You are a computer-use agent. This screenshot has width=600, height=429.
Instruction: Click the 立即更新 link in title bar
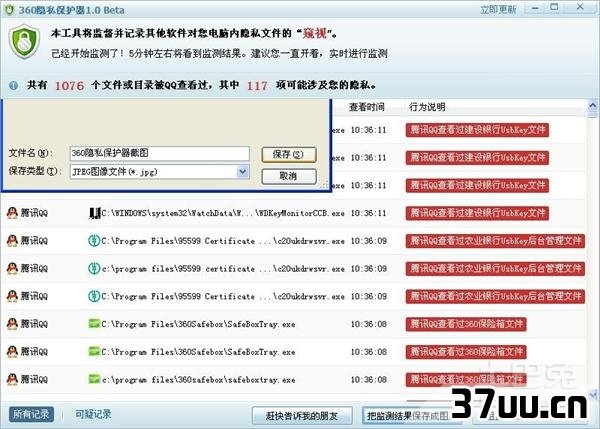pyautogui.click(x=498, y=10)
